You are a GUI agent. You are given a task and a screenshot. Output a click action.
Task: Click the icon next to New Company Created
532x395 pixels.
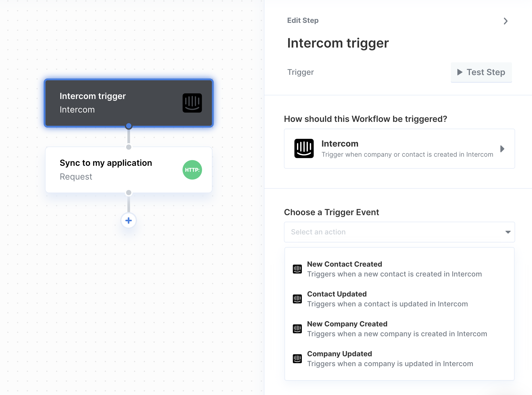pos(297,329)
